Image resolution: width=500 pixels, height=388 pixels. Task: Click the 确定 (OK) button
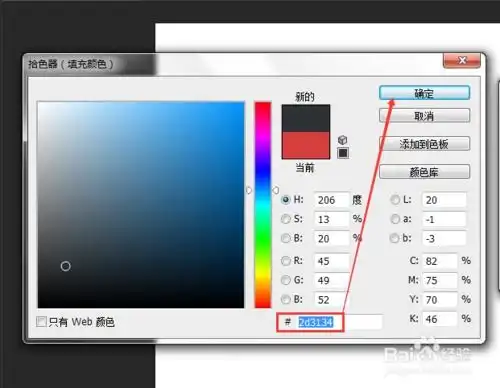pyautogui.click(x=424, y=93)
